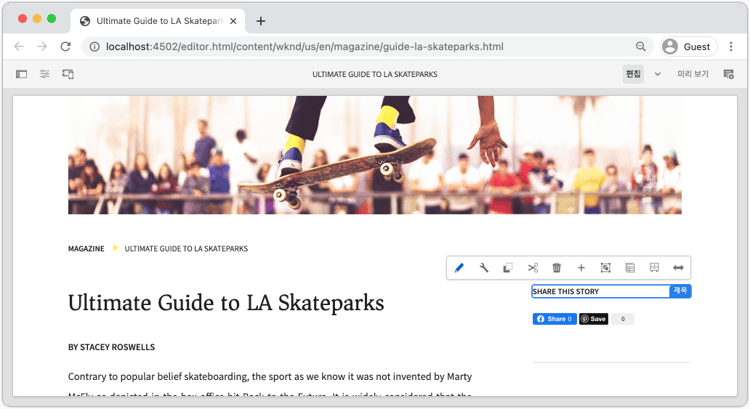Open the zoom magnifier in address bar
Viewport: 750px width, 409px height.
640,46
